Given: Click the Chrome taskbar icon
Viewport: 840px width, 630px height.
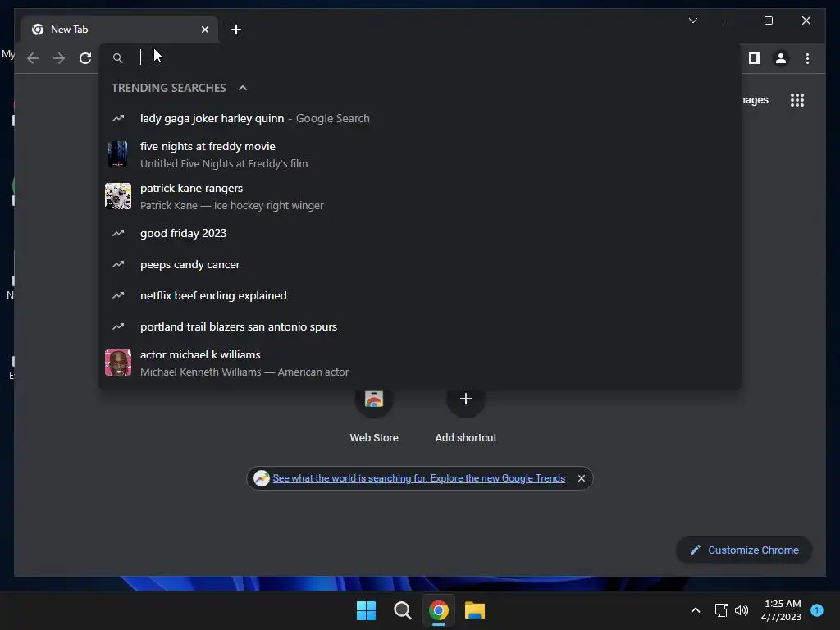Looking at the screenshot, I should point(438,610).
